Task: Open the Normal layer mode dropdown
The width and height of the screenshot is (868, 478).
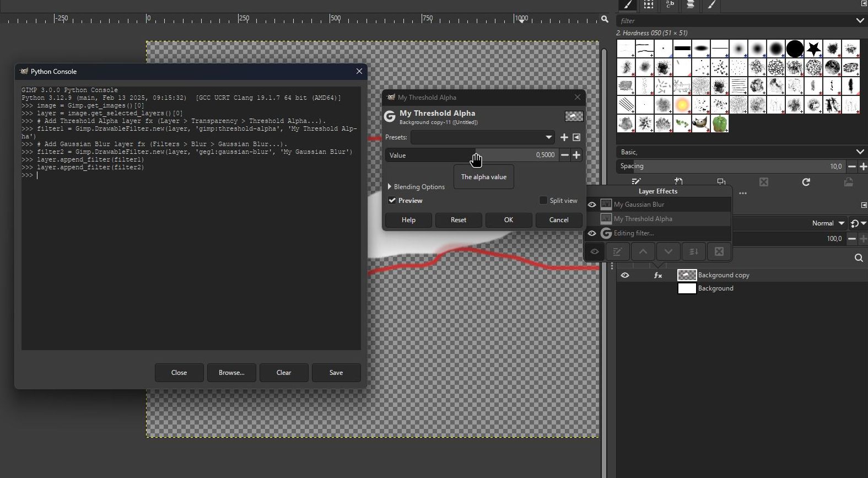Action: 828,223
